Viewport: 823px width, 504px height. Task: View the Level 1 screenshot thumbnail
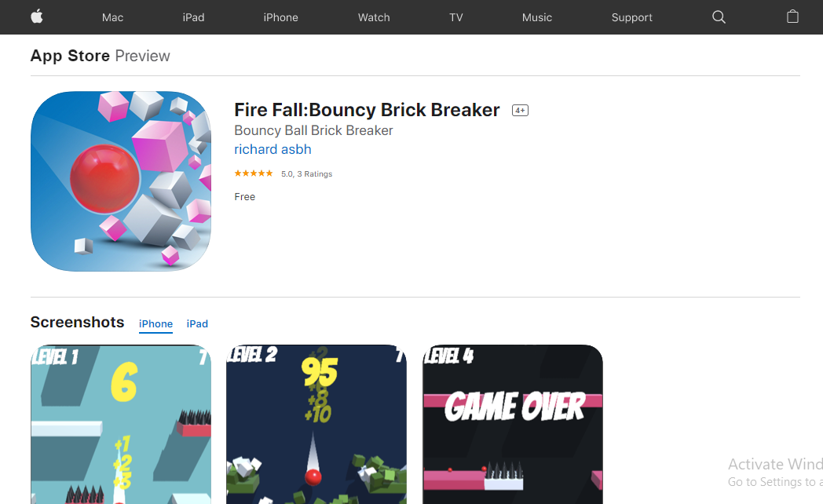coord(121,424)
